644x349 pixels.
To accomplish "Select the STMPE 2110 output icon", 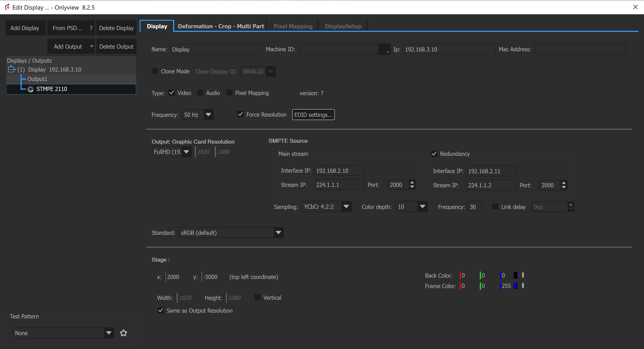I will click(31, 89).
